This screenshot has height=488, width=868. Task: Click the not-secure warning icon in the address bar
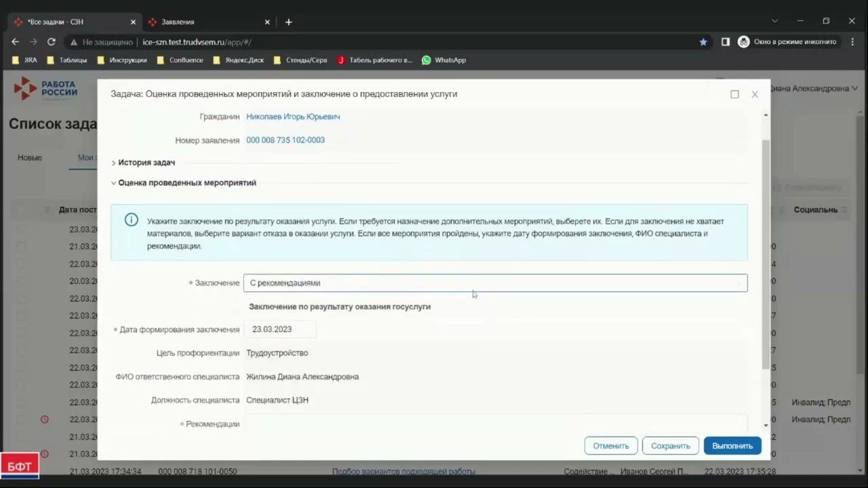pyautogui.click(x=74, y=42)
